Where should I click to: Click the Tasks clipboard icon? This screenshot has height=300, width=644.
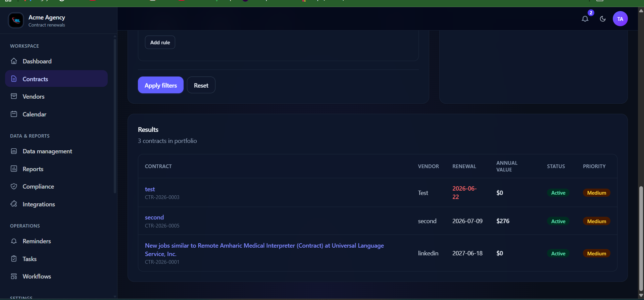[14, 259]
